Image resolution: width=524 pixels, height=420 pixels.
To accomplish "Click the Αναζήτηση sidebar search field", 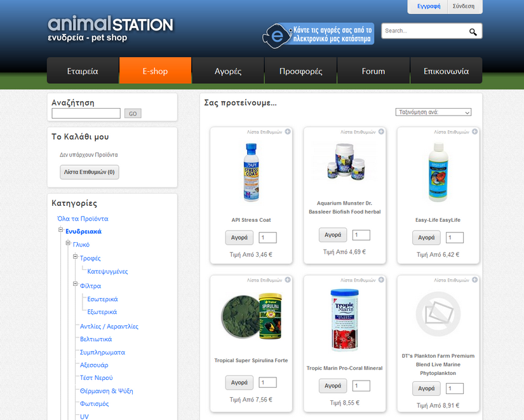I will point(86,114).
